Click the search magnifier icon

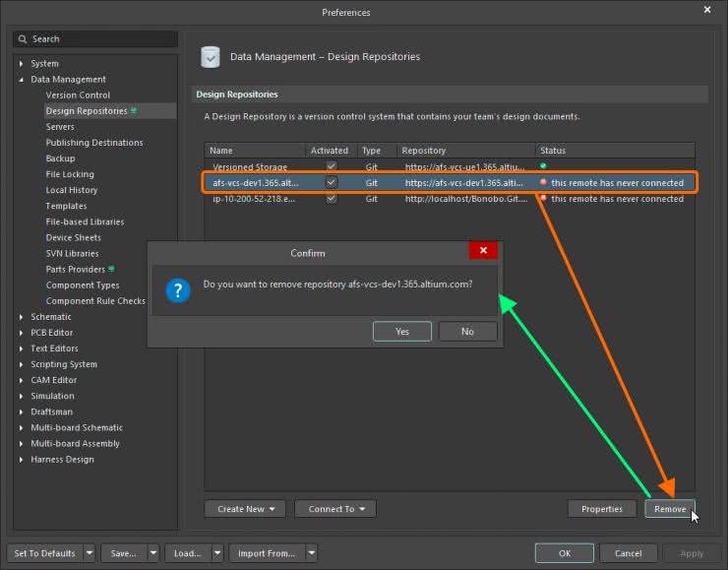pyautogui.click(x=23, y=39)
